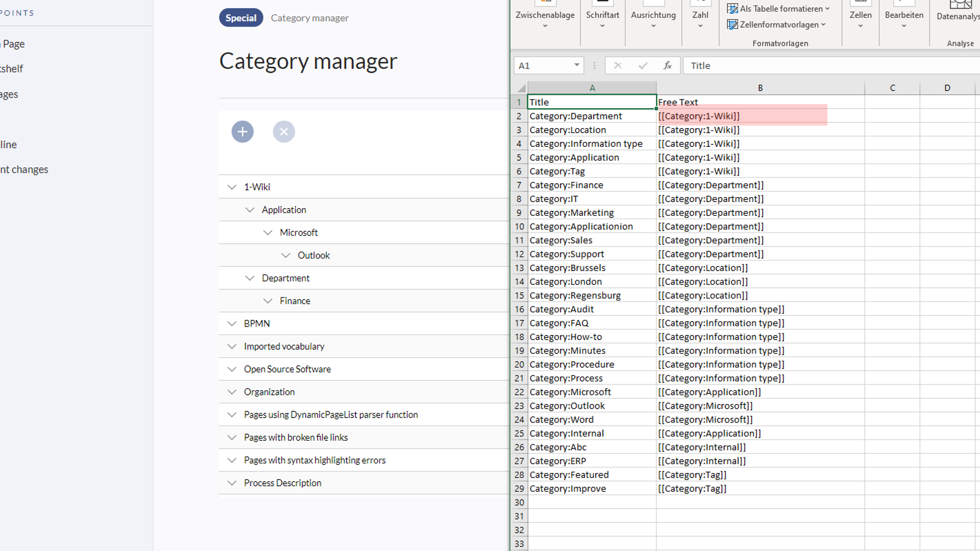Click the formula bar Enter checkmark icon
The width and height of the screenshot is (980, 551).
coord(643,65)
